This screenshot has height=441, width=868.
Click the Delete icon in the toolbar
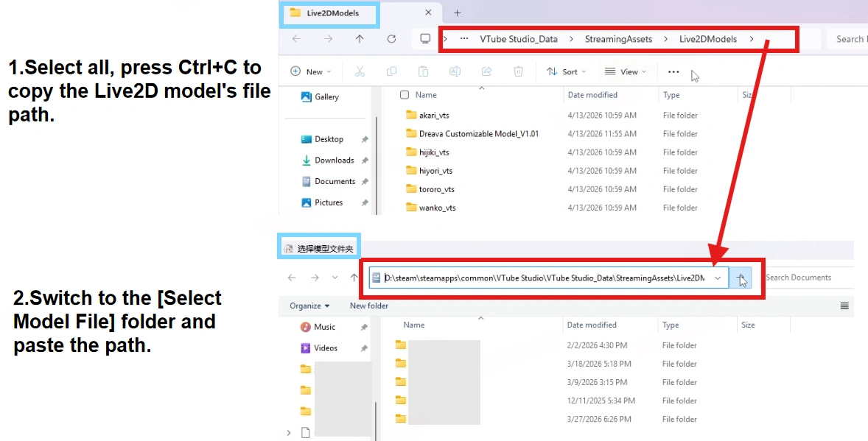point(518,71)
